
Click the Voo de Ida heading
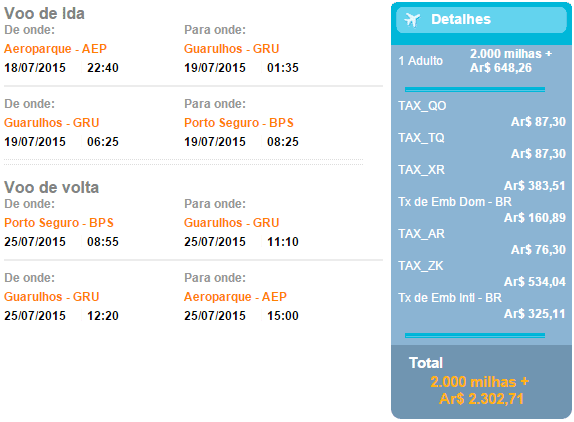[44, 14]
